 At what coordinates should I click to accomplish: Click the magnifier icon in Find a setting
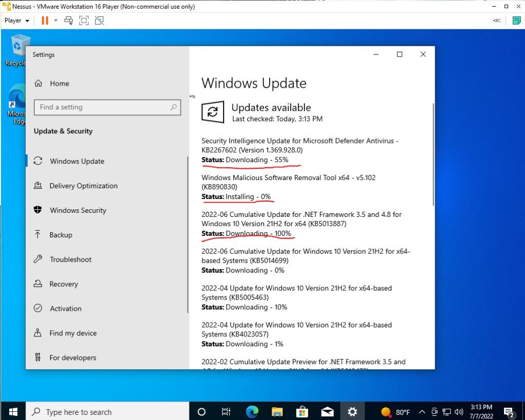coord(173,107)
